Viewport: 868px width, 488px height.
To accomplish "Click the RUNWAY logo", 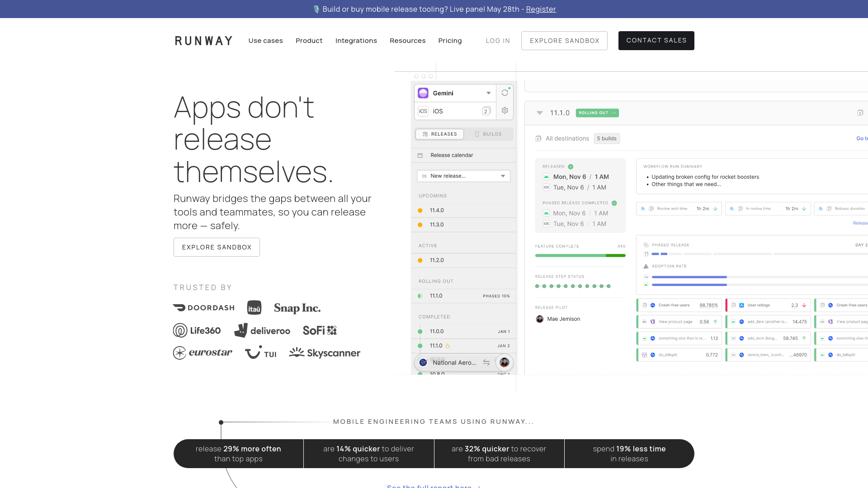I will [203, 41].
